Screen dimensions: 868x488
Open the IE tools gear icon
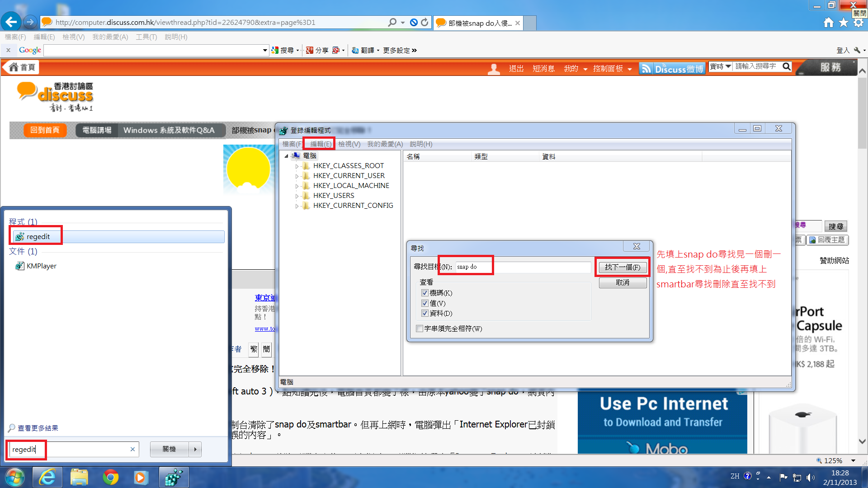859,23
